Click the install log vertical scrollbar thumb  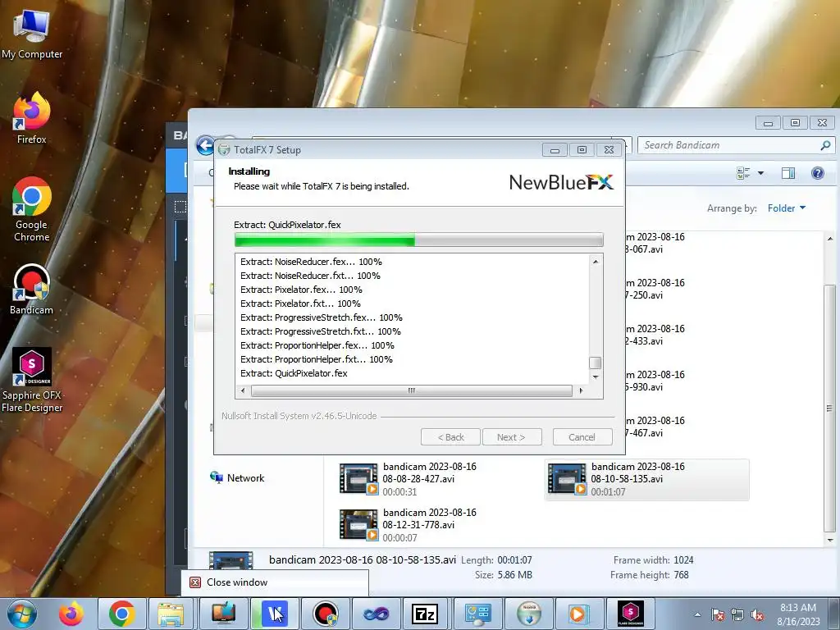[x=596, y=363]
